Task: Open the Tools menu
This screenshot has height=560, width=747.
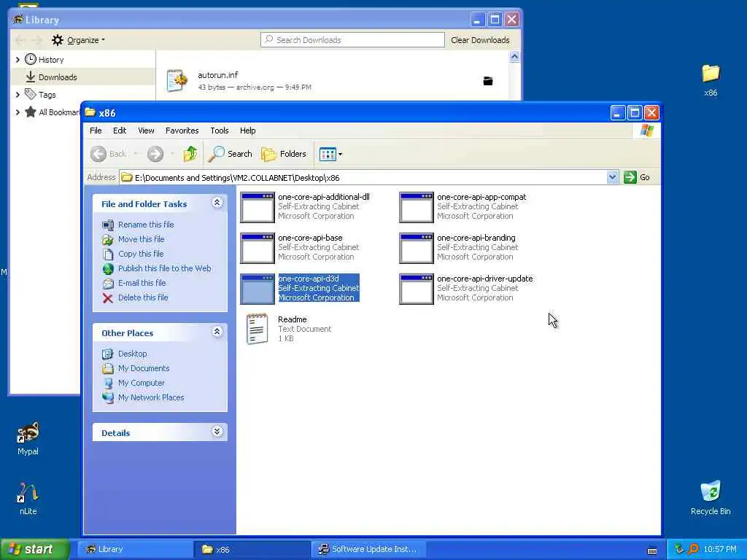Action: tap(219, 131)
